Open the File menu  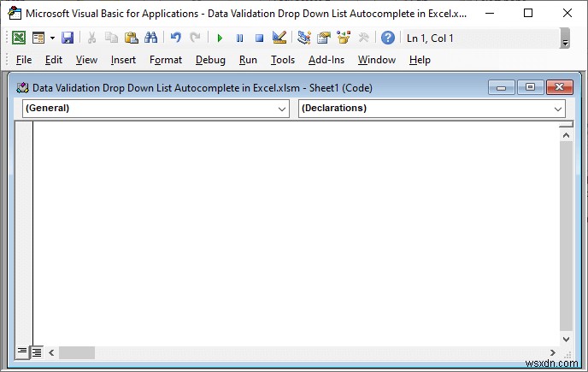(x=24, y=60)
